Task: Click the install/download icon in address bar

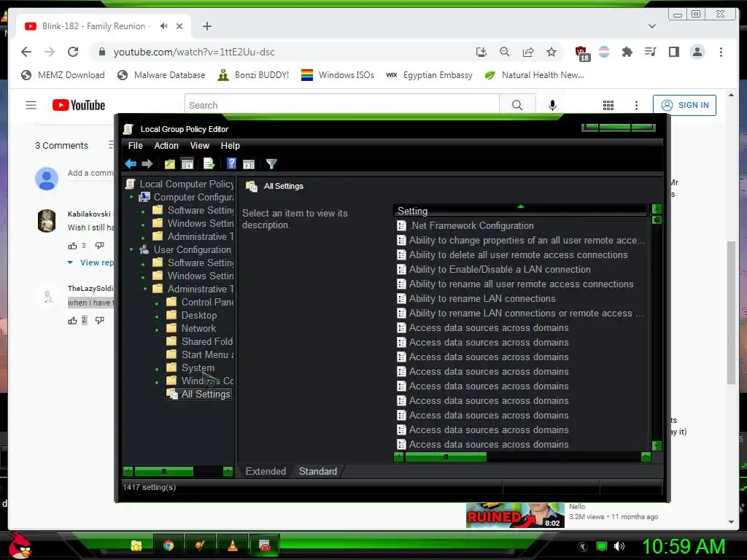Action: pos(481,52)
